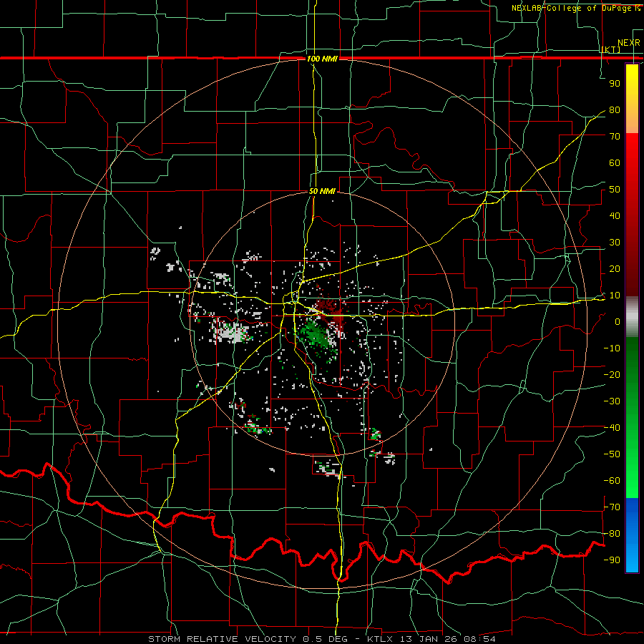
Task: Click the positive 60 scale value
Action: tap(615, 163)
